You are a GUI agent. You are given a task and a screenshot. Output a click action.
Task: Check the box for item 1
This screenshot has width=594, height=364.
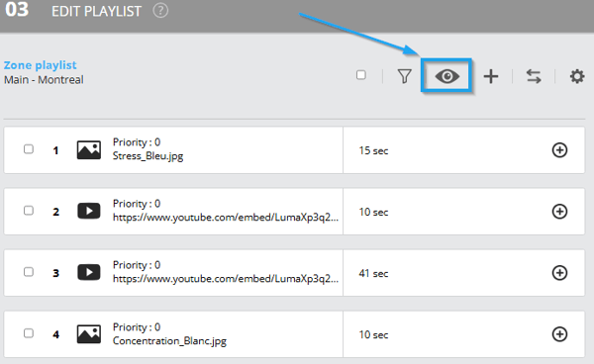(x=29, y=149)
